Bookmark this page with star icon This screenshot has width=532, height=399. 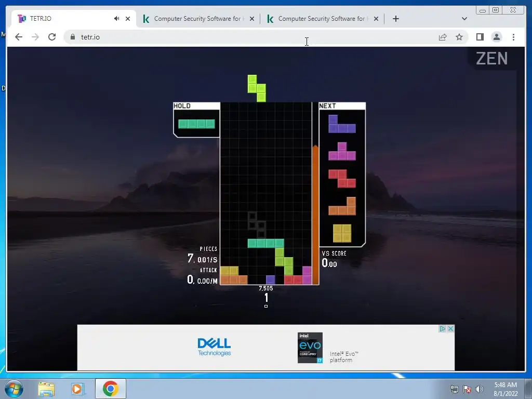click(459, 37)
